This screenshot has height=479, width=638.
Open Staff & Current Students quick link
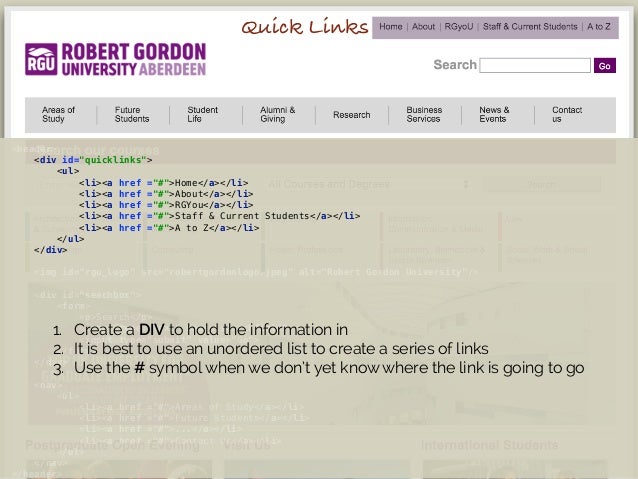click(x=530, y=27)
